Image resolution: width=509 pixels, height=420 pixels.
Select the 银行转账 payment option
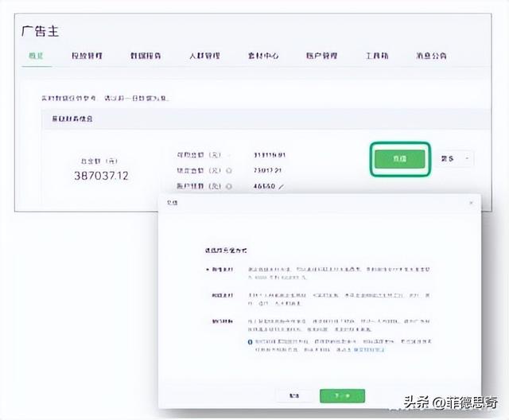coord(223,321)
